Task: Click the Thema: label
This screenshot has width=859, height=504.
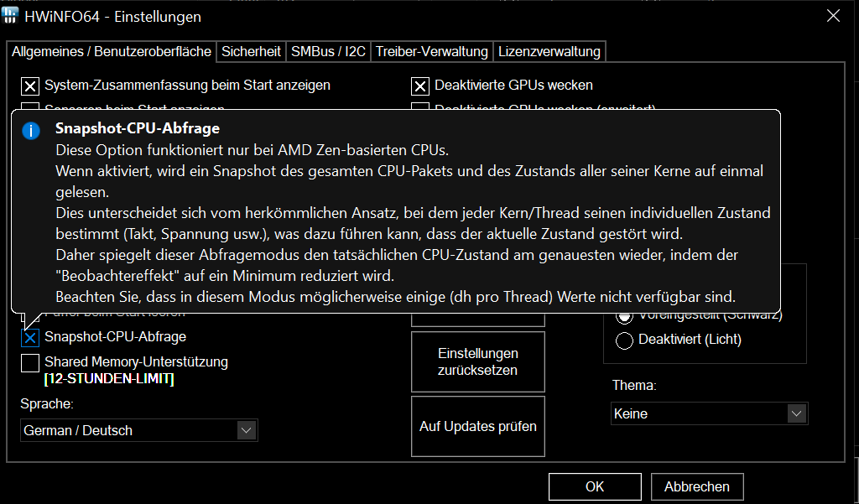Action: (x=634, y=385)
